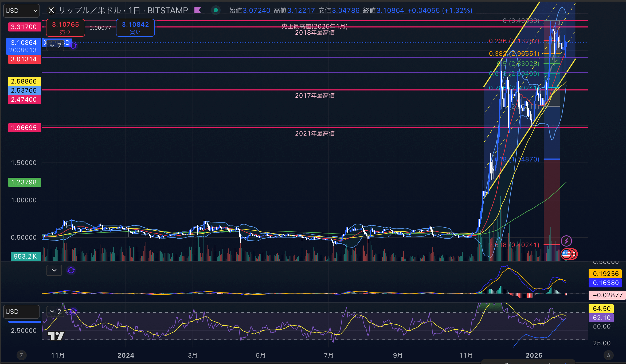The image size is (626, 364).
Task: Click the chart title リップル／米ドル · 1日 · BITSTAMP
Action: click(123, 10)
